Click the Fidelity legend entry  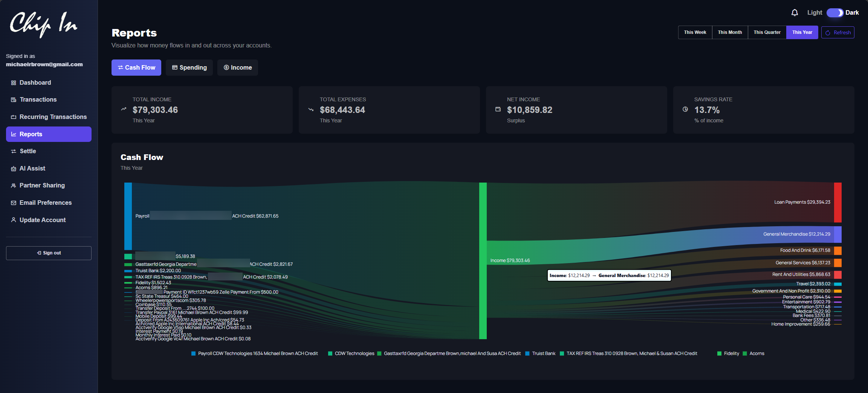(x=728, y=353)
